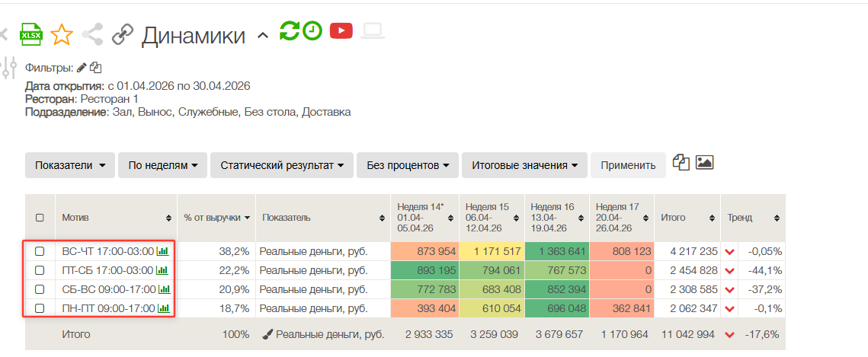Click the cell with value 893 195
Viewport: 868px width, 357px height.
[x=424, y=270]
